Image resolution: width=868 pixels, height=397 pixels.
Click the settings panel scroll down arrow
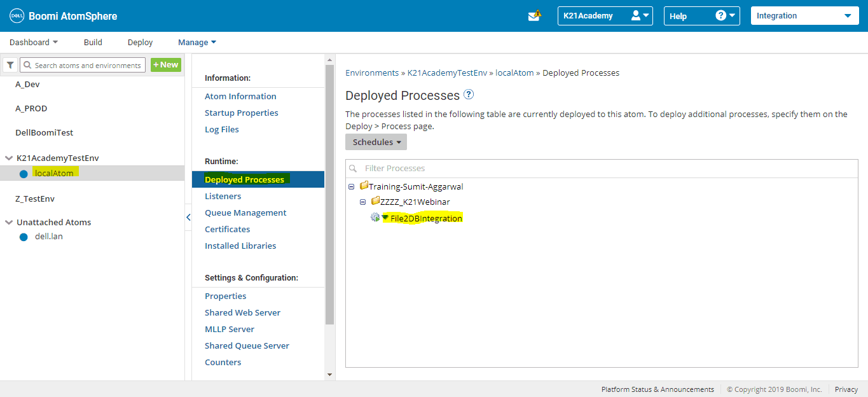coord(329,375)
